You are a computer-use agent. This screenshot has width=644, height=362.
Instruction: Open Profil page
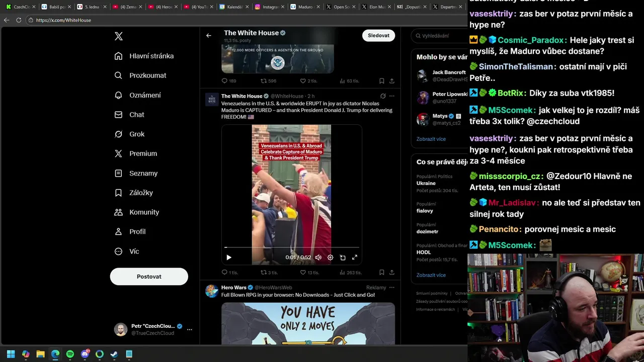point(130,232)
